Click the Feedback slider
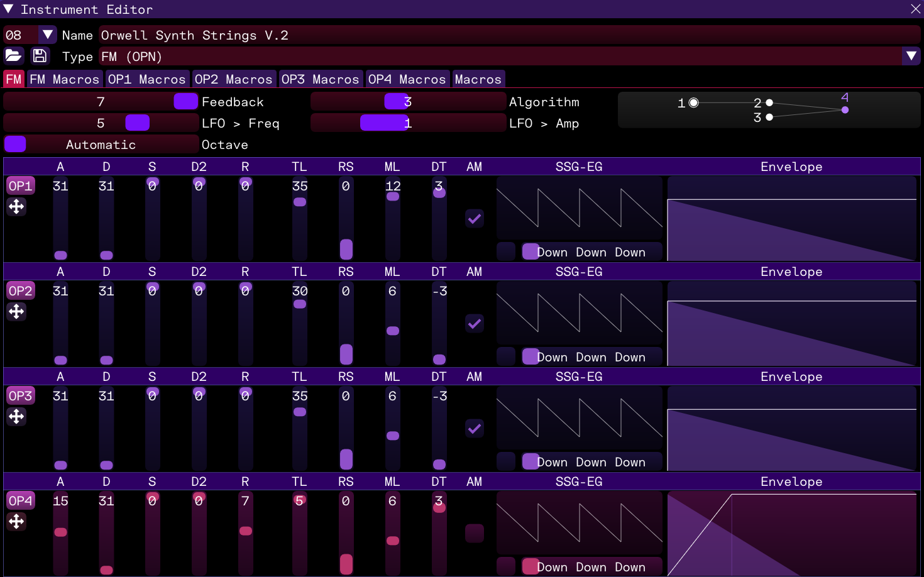Viewport: 924px width, 577px height. [101, 102]
